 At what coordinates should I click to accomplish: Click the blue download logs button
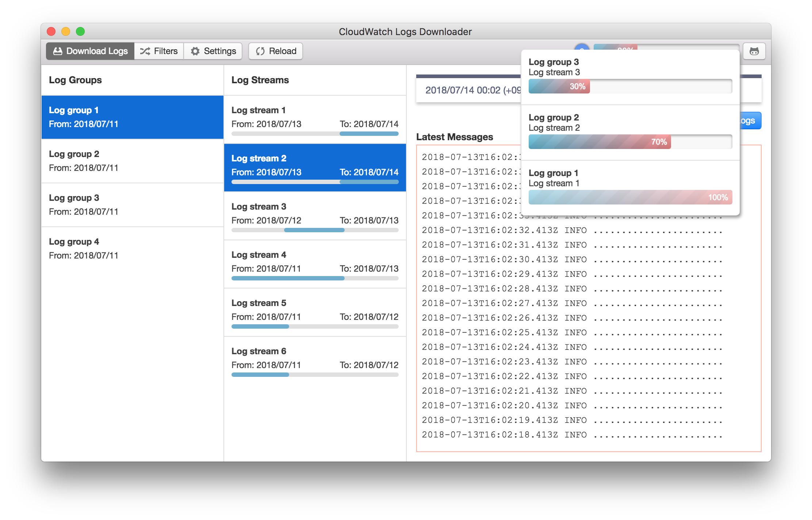tap(750, 121)
